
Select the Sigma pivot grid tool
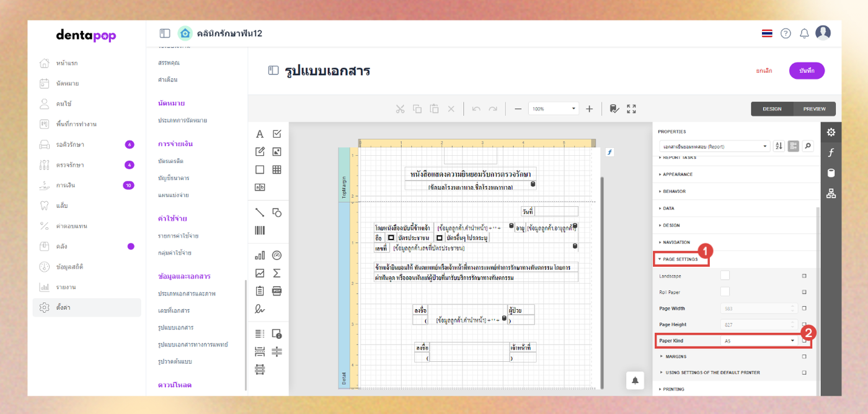click(x=277, y=273)
